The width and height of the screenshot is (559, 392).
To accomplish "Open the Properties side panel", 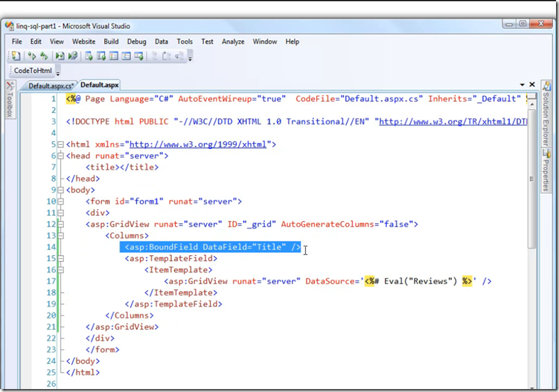I will click(x=546, y=170).
